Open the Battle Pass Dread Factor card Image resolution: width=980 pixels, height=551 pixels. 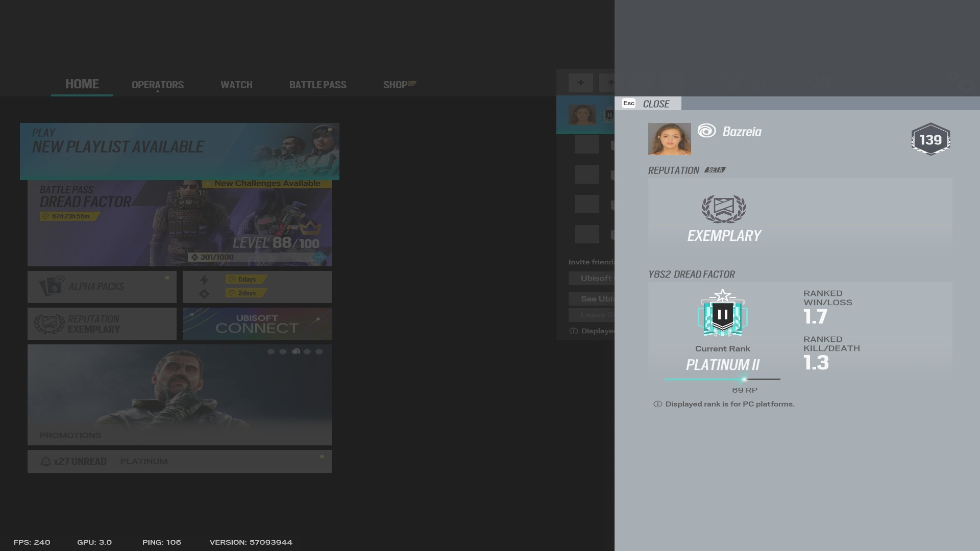click(x=180, y=223)
